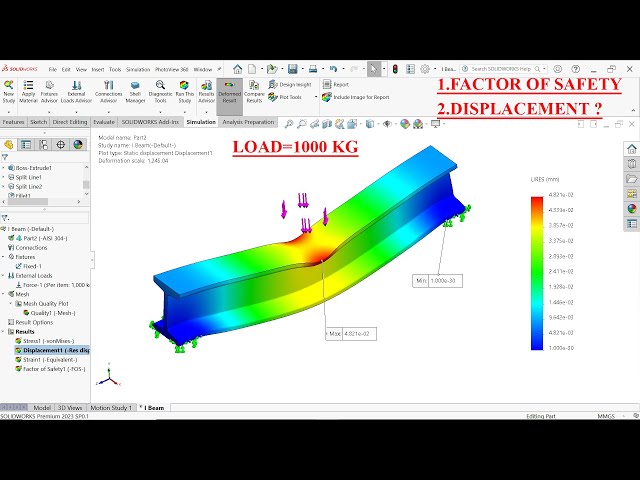Click the URES color legend bar
Viewport: 640px width, 480px height.
pos(537,273)
